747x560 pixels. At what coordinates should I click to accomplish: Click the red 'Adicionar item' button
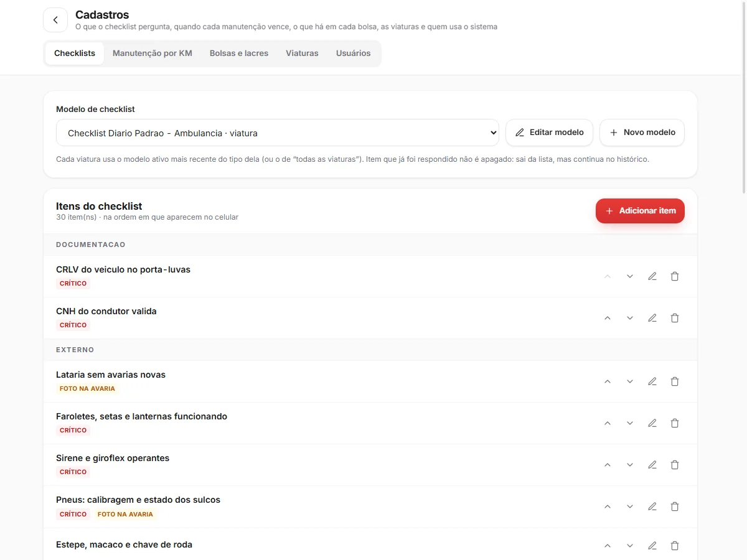point(640,211)
